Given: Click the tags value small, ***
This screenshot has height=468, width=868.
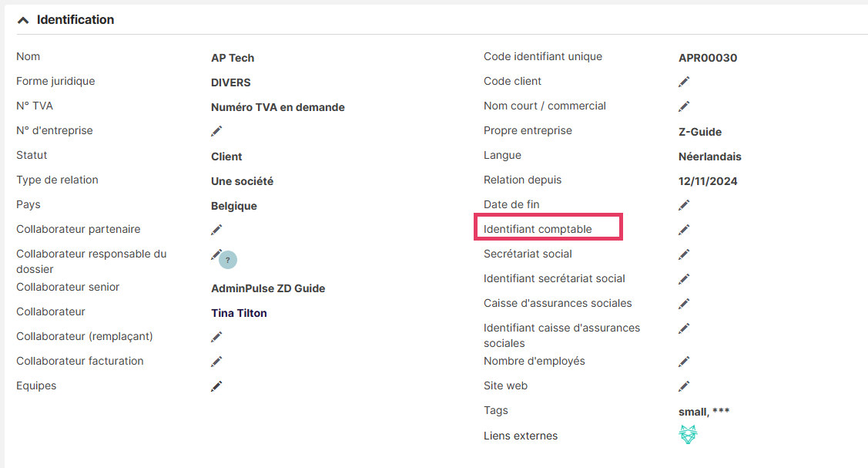Looking at the screenshot, I should (704, 412).
